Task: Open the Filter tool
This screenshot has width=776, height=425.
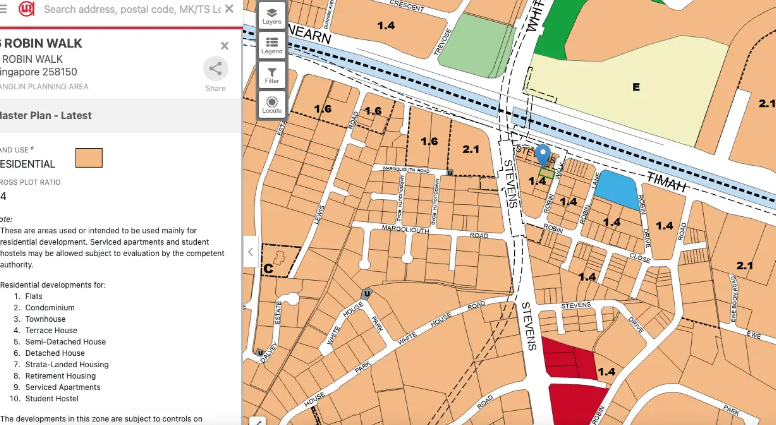Action: pos(271,73)
